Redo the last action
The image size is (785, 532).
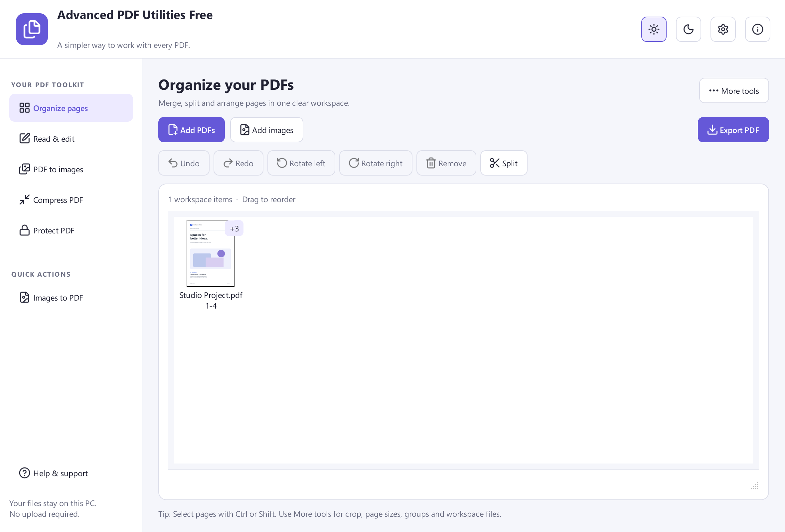point(238,163)
